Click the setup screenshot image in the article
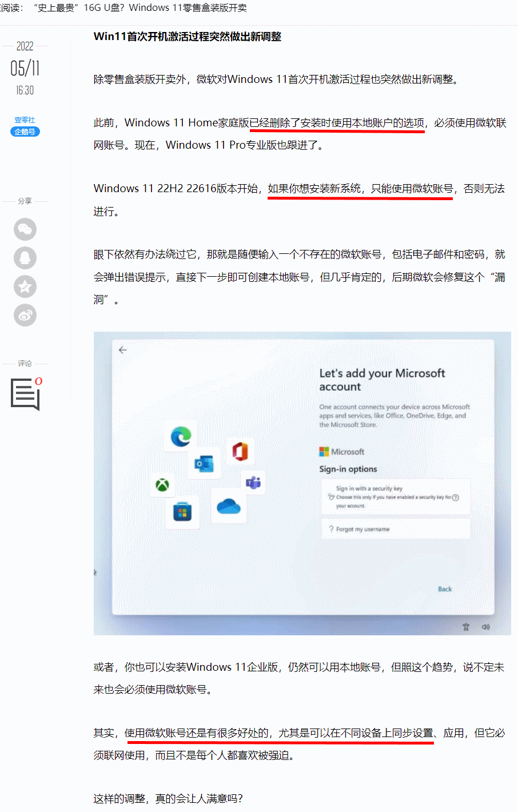 point(302,483)
